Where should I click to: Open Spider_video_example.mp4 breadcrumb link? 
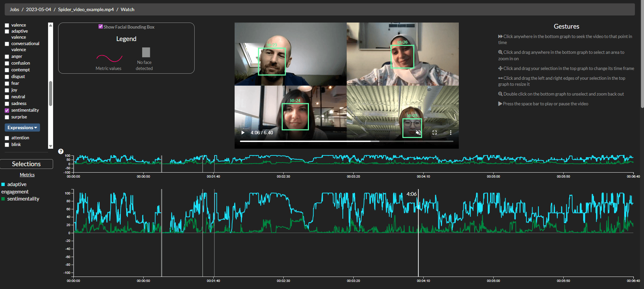pos(86,9)
